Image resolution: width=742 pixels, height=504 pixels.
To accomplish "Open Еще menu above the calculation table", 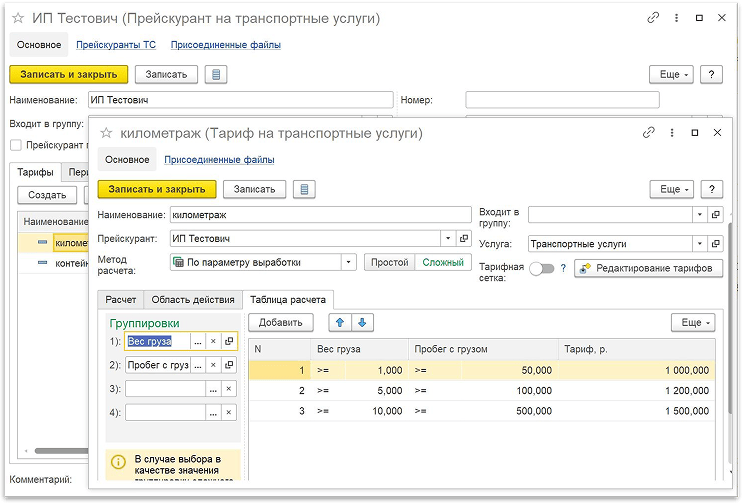I will [x=693, y=323].
